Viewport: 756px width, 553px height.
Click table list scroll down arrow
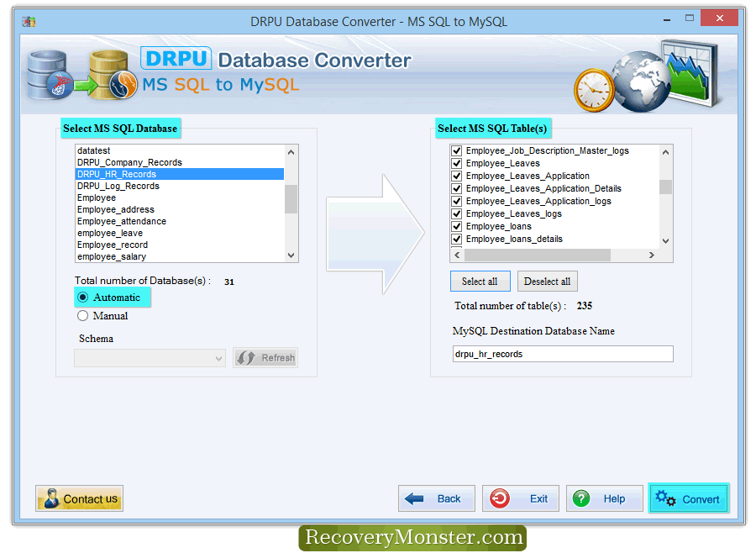pyautogui.click(x=666, y=241)
